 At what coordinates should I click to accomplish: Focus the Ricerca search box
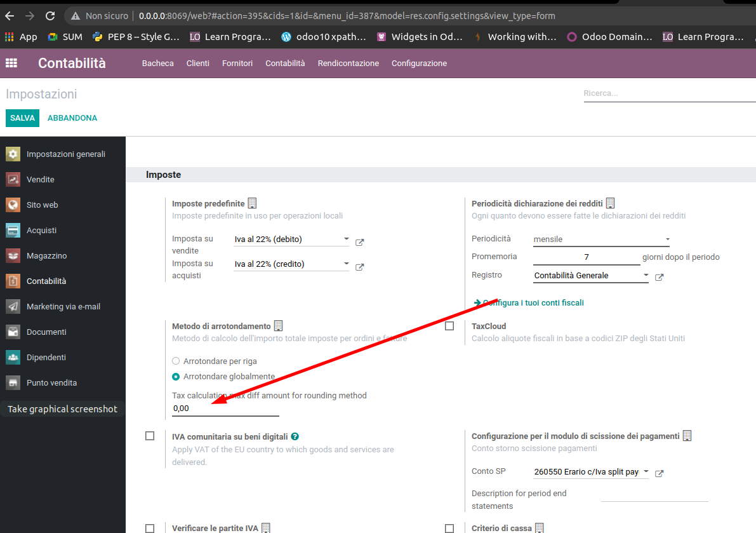coord(669,93)
